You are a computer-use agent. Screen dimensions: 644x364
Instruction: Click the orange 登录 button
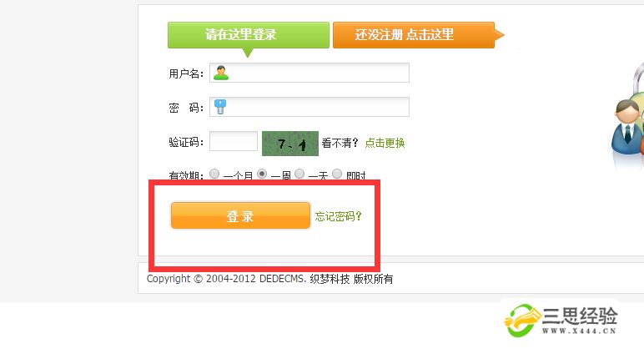point(240,215)
